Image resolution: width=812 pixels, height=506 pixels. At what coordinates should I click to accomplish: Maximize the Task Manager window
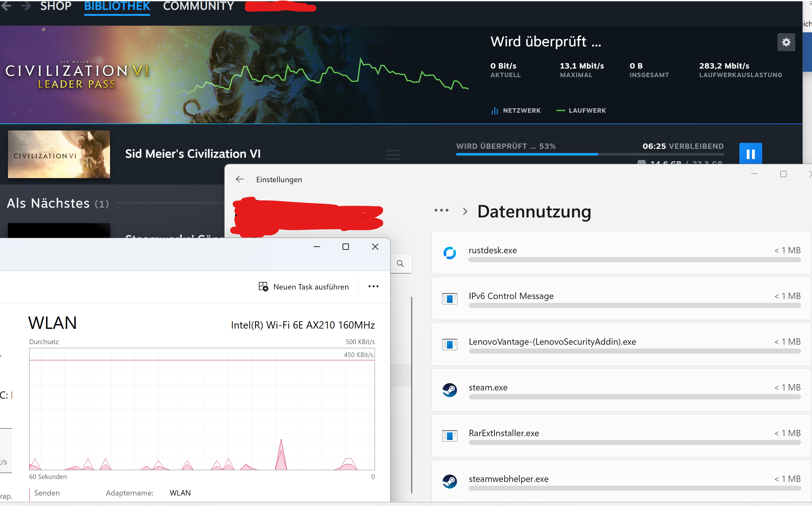(x=346, y=247)
